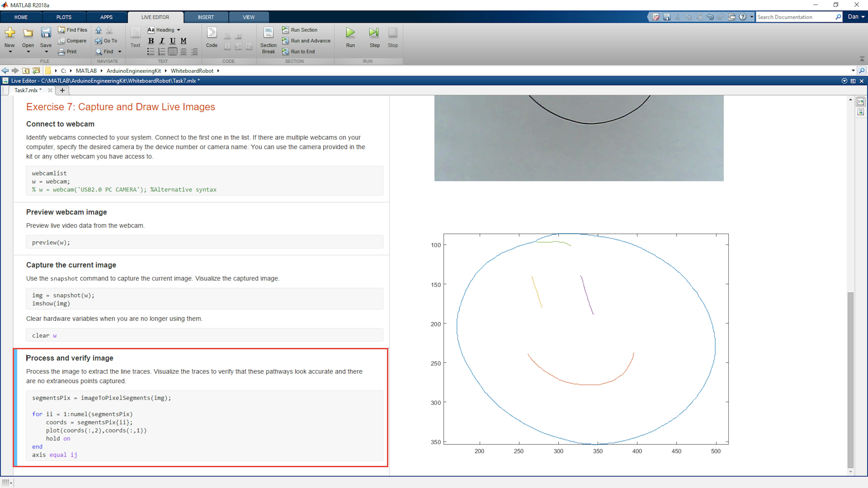
Task: Switch to the INSERT ribbon tab
Action: pos(206,17)
